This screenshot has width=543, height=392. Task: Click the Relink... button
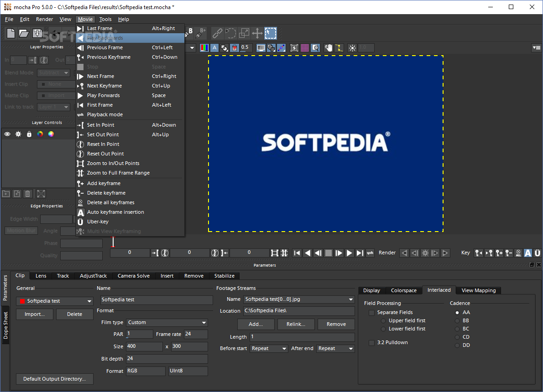click(x=296, y=324)
